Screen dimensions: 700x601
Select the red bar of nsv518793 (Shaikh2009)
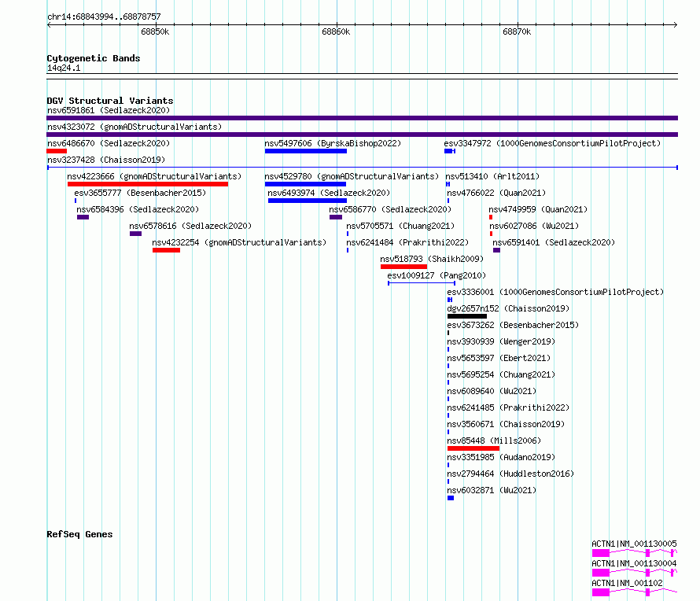click(x=403, y=267)
